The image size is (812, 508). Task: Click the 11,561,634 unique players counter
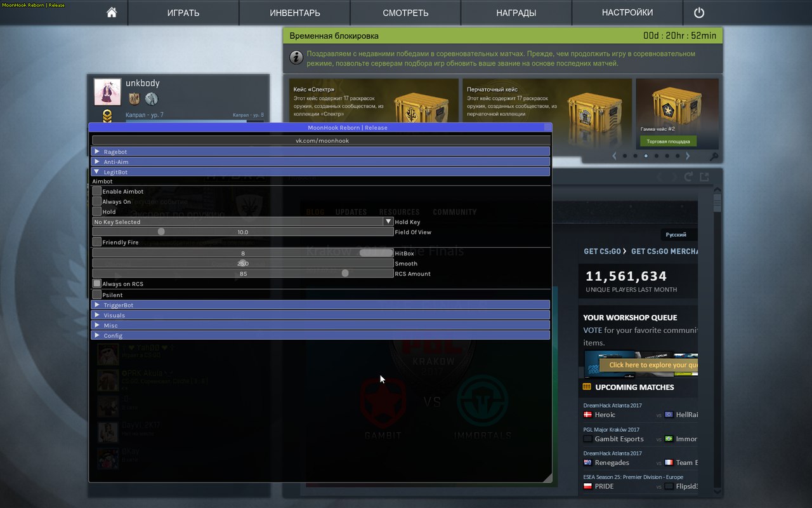(626, 276)
